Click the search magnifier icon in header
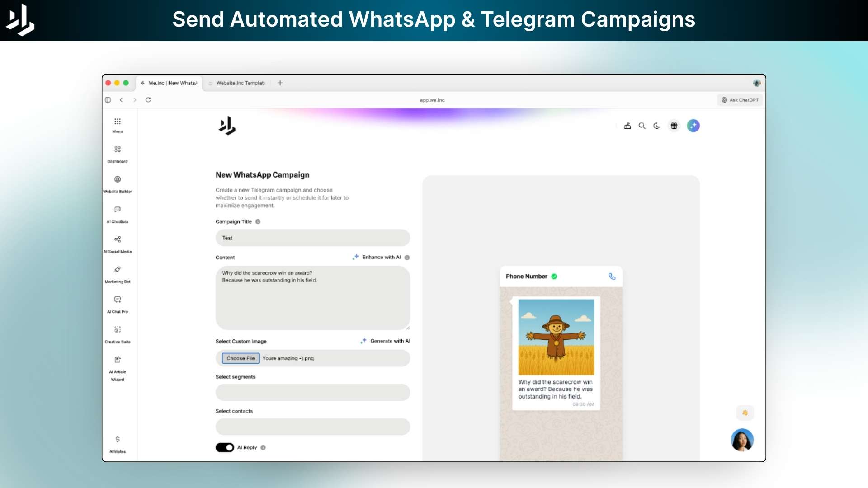The width and height of the screenshot is (868, 488). [642, 126]
